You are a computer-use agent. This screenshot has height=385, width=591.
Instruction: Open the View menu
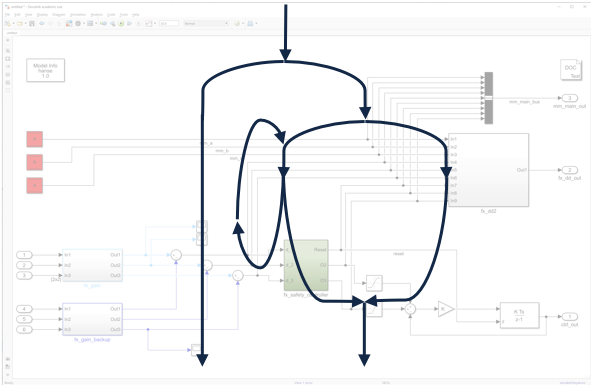tap(29, 15)
